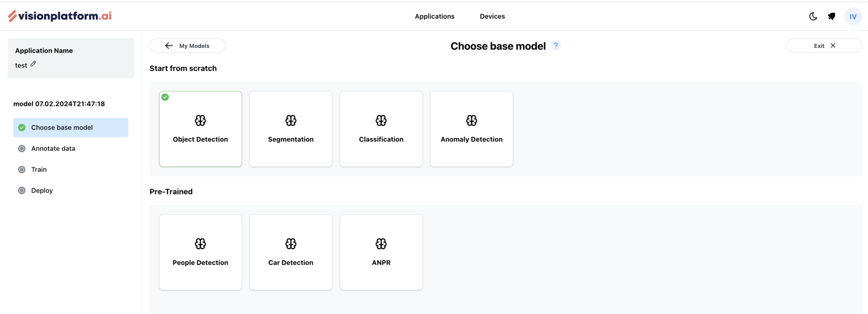Viewport: 868px width, 314px height.
Task: Click the visionplatform.ai logo
Action: [x=60, y=16]
